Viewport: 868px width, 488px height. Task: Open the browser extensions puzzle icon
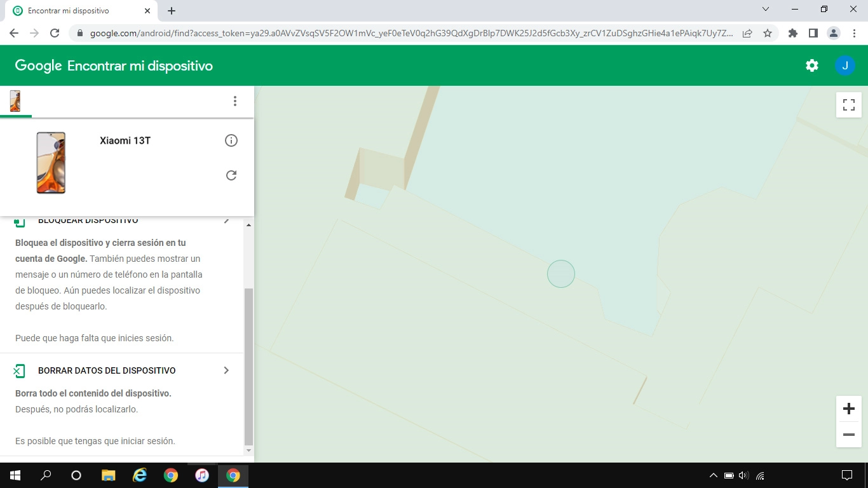tap(792, 32)
